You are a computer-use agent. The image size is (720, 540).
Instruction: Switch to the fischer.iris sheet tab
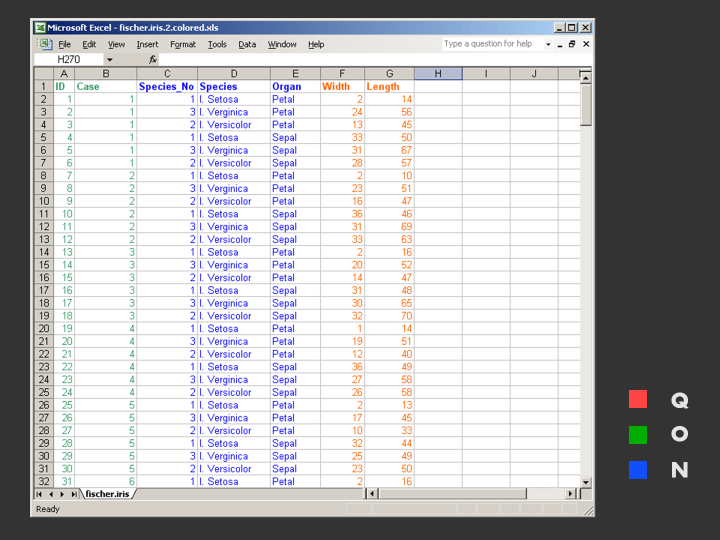click(x=107, y=494)
